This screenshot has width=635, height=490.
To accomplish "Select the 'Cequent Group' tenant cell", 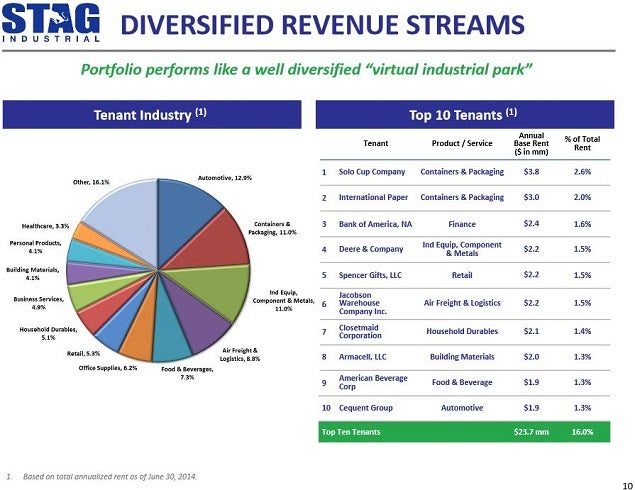I will [366, 408].
